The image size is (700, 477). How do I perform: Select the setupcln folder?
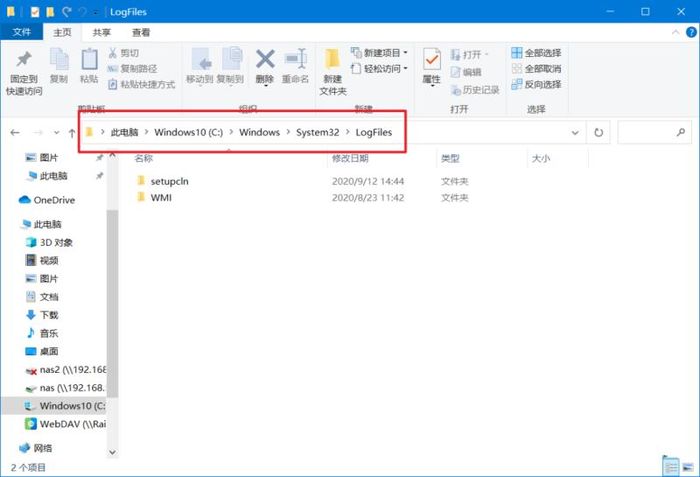169,181
